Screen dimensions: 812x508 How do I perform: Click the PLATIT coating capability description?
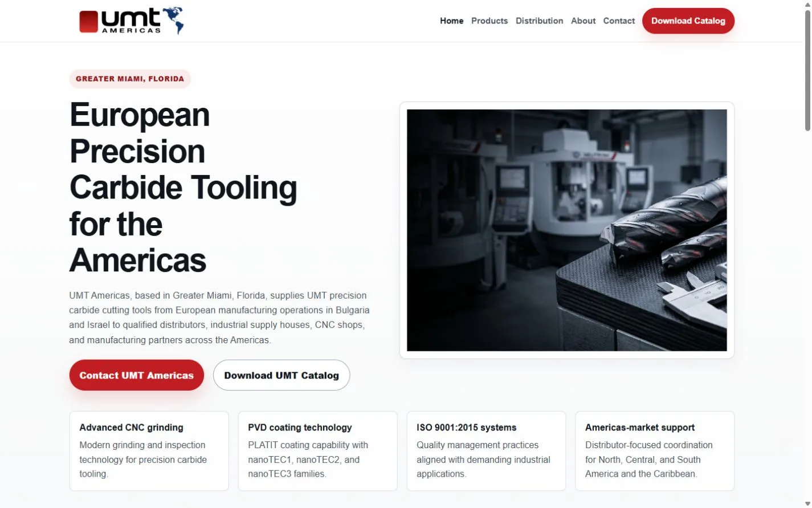pos(308,460)
